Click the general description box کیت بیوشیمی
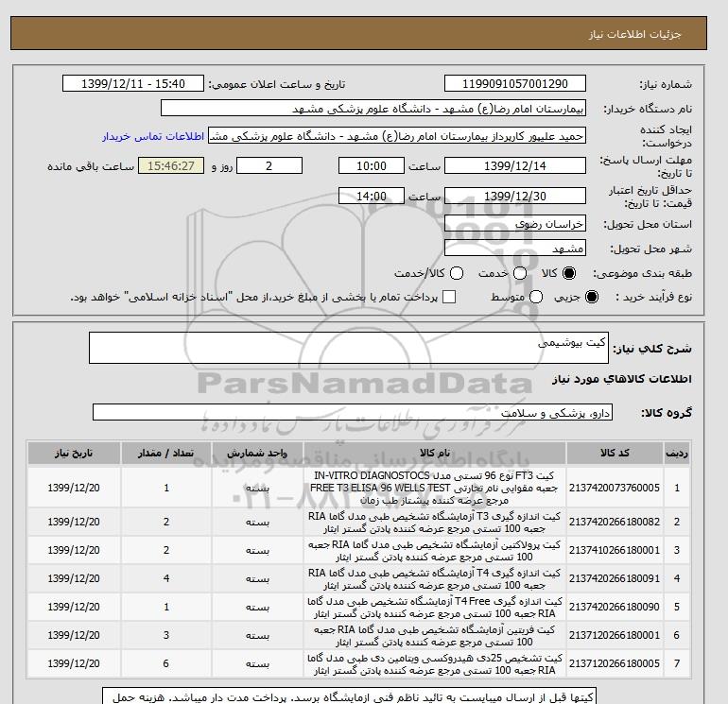Screen dimensions: 728x704 coord(349,348)
